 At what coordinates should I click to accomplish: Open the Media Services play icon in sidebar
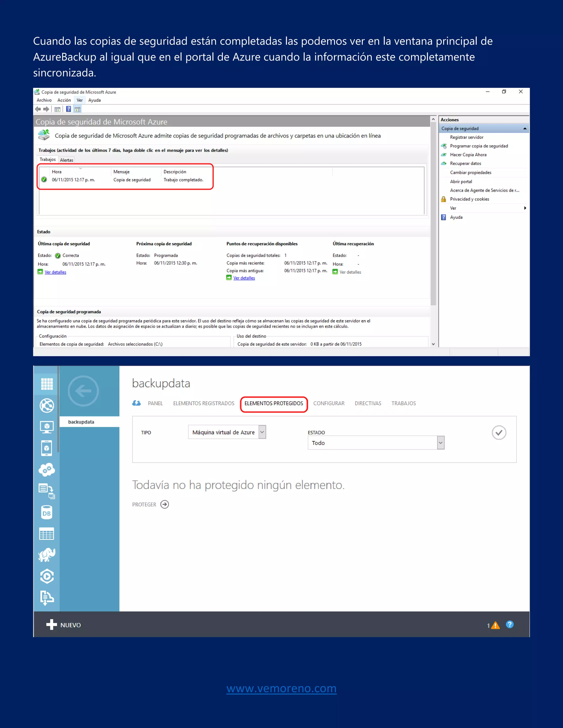[47, 576]
